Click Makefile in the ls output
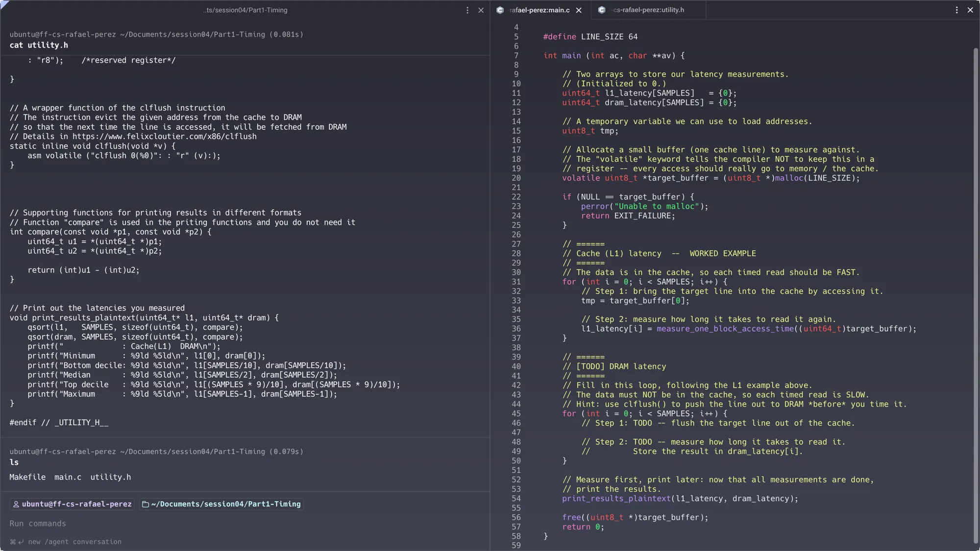Viewport: 980px width, 551px height. (x=27, y=477)
